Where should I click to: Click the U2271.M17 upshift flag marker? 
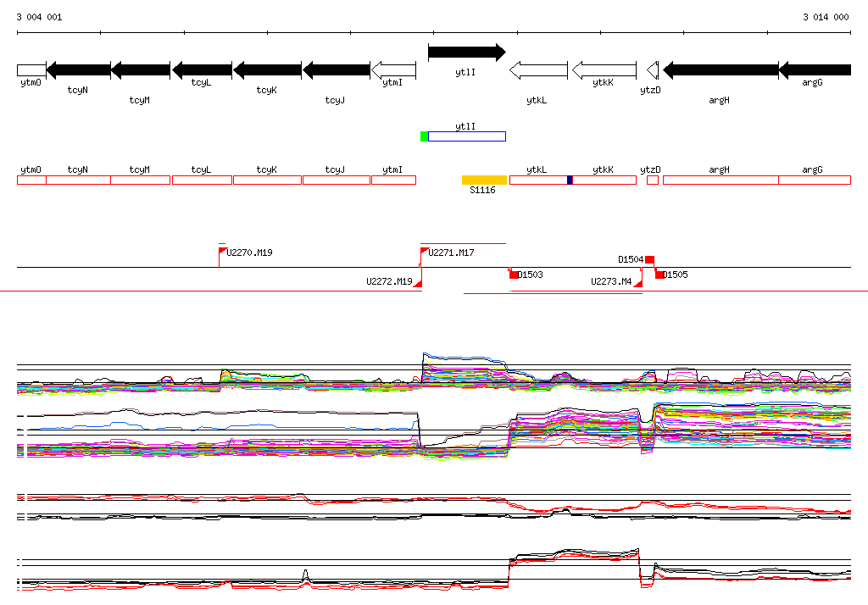click(x=424, y=252)
